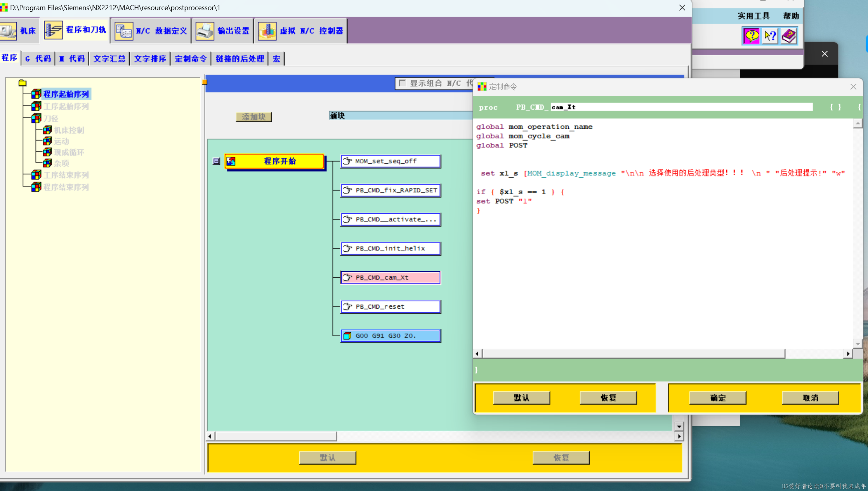Screen dimensions: 868x491
Task: Open the 输出设置 output settings tab
Action: click(x=223, y=31)
